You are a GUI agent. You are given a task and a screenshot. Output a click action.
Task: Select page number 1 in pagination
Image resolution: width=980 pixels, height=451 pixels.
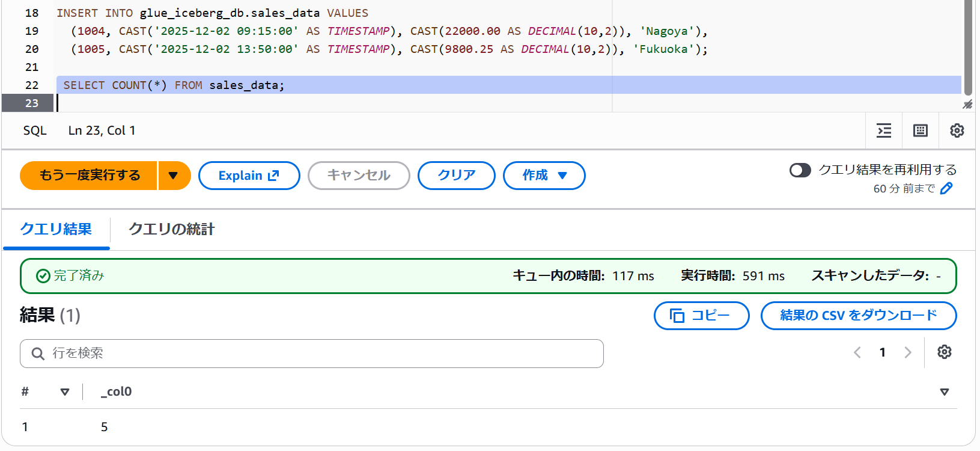(x=883, y=352)
